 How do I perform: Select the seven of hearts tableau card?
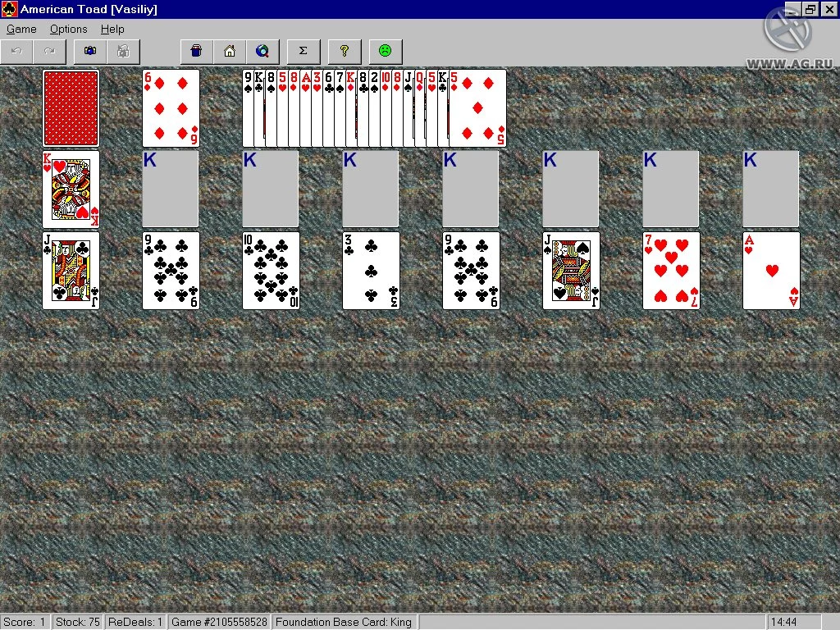pos(671,271)
